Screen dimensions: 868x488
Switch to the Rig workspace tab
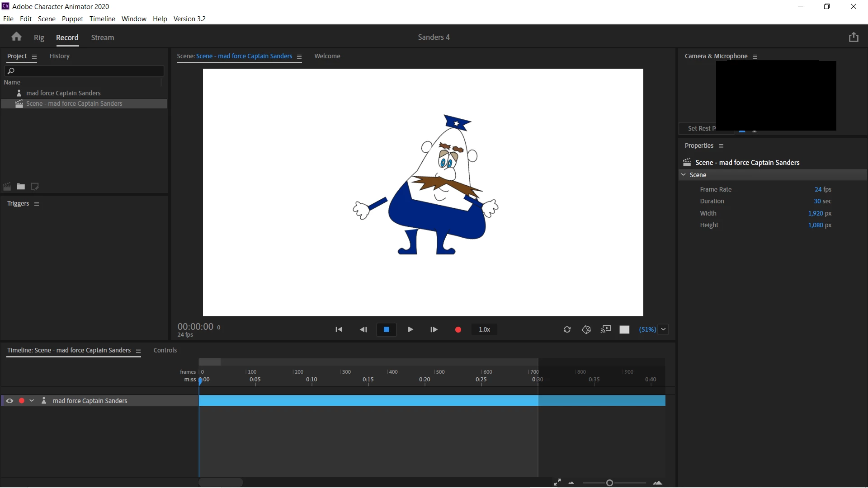[x=39, y=38]
